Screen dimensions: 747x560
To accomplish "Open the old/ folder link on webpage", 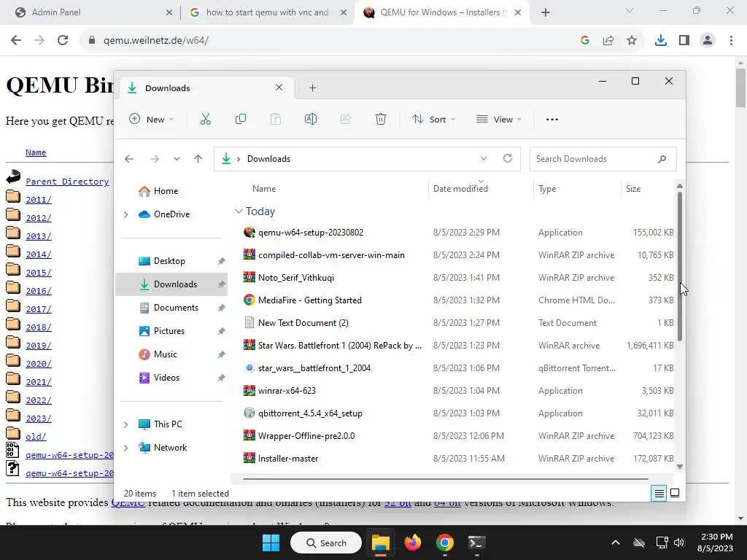I will pyautogui.click(x=36, y=437).
